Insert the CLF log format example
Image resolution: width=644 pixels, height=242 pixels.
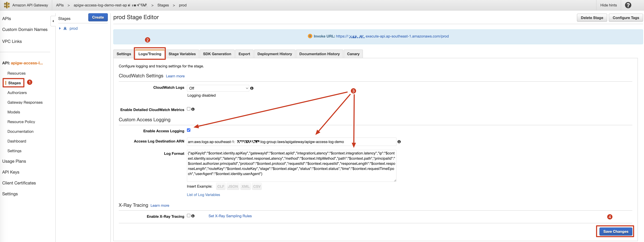[220, 186]
